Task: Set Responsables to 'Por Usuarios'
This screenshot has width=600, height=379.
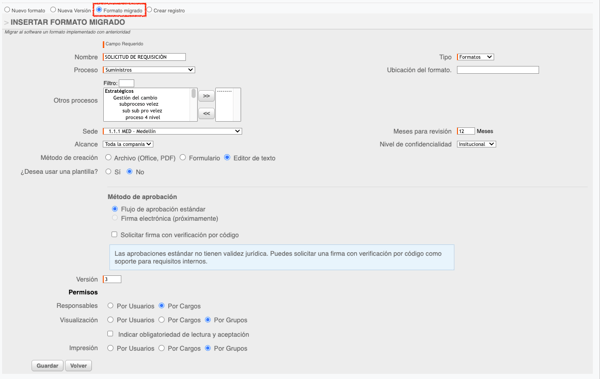Action: (111, 305)
